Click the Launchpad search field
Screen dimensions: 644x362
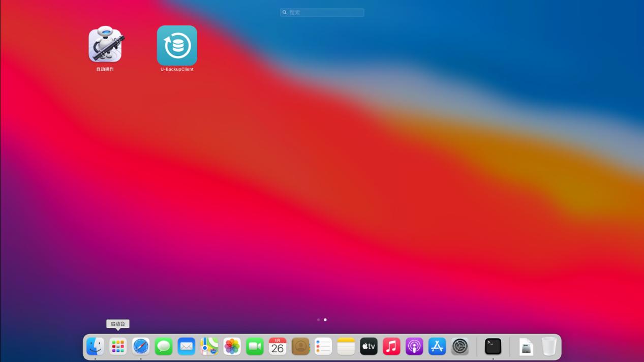pyautogui.click(x=322, y=12)
